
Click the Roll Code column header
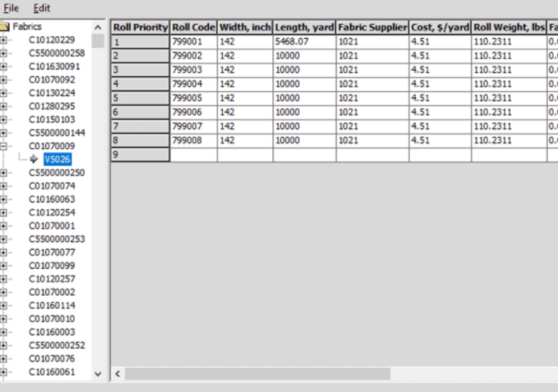click(x=194, y=27)
